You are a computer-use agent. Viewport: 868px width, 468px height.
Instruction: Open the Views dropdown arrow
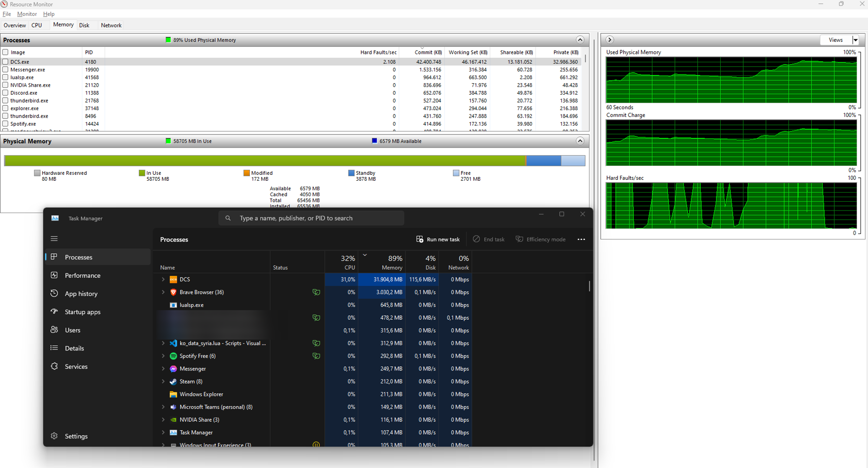click(856, 40)
